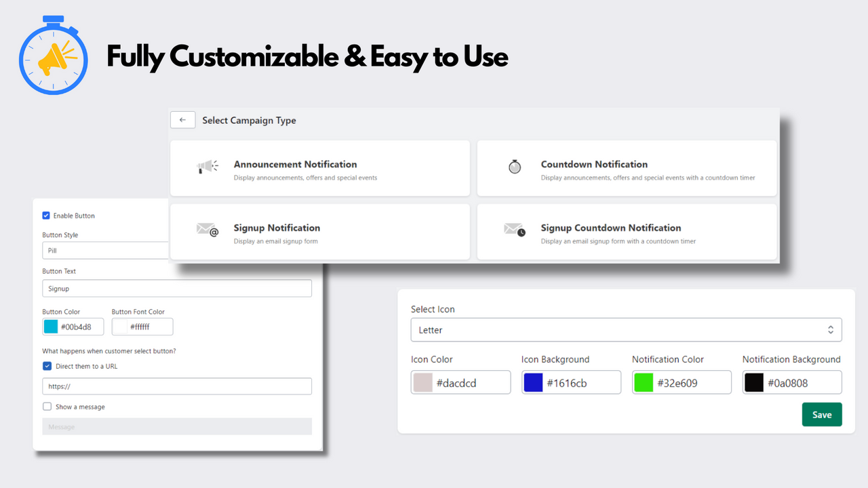Screen dimensions: 868x488
Task: Click the back arrow above Select Campaign Type
Action: coord(182,119)
